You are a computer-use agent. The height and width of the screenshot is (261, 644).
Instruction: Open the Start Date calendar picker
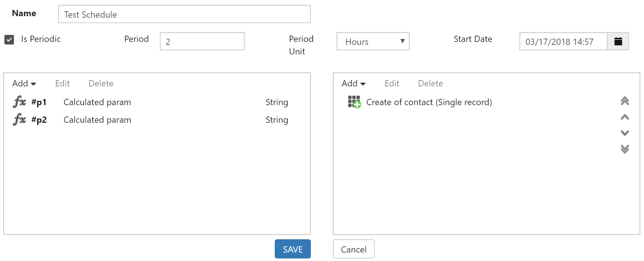(618, 41)
